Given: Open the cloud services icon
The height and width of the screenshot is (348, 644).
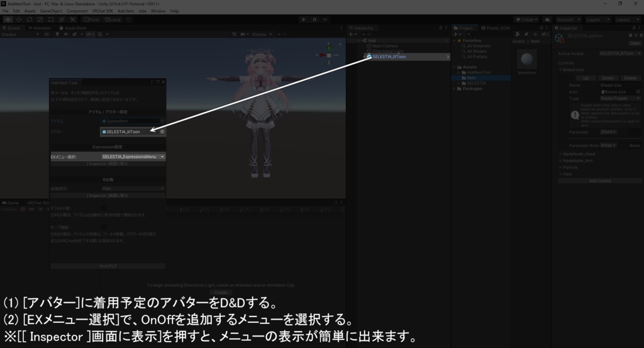Looking at the screenshot, I should (547, 20).
